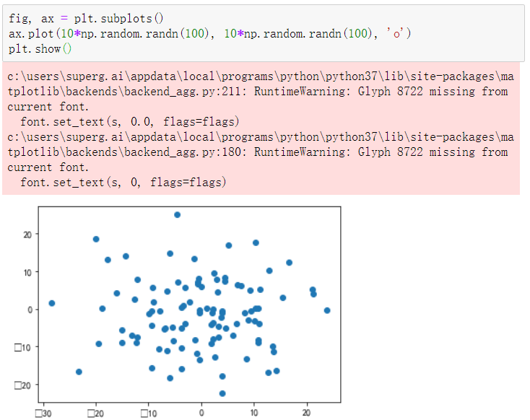The width and height of the screenshot is (530, 420).
Task: Click 'font.set_text(s, 0.0, flags=flags)' warning line
Action: click(x=130, y=121)
